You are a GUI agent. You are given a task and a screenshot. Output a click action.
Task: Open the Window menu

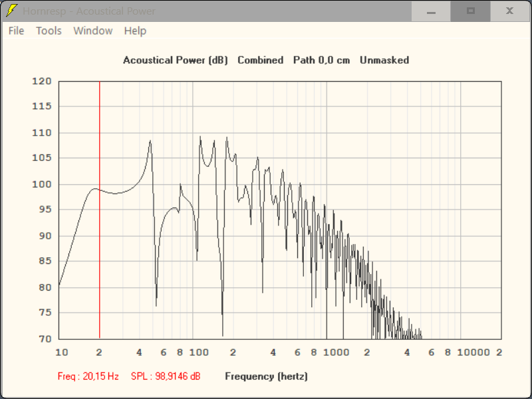coord(92,31)
